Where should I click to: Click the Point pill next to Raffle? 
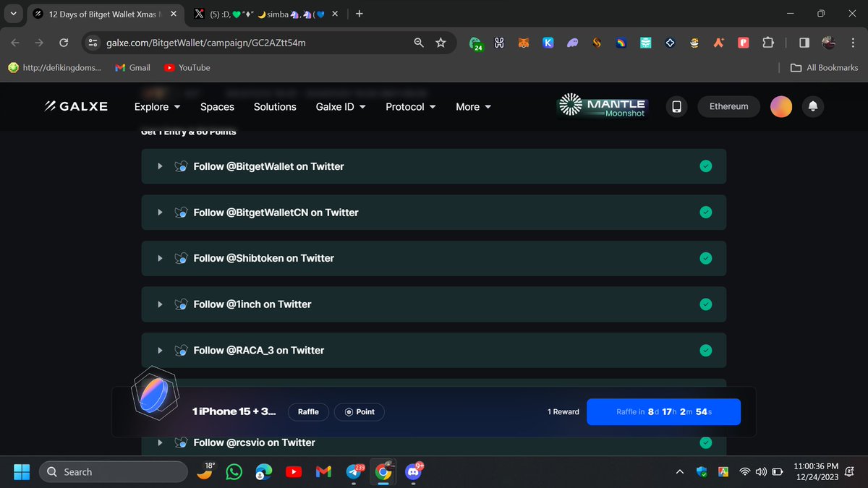(359, 411)
